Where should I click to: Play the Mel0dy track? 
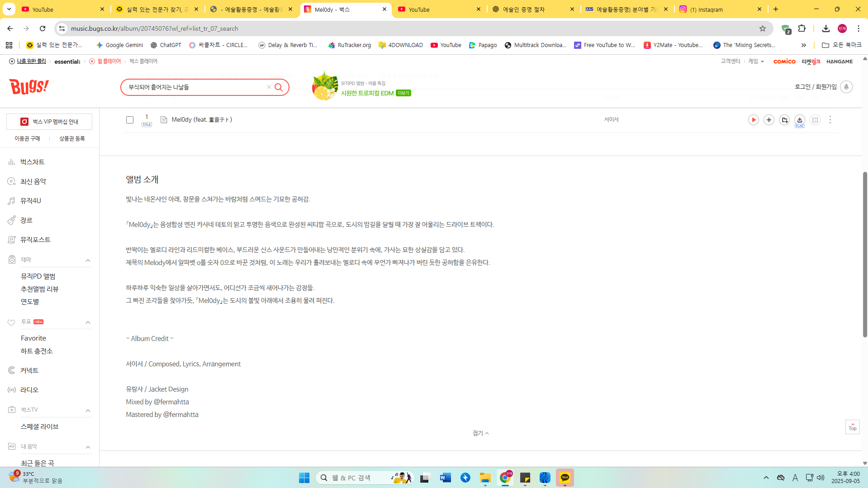[753, 120]
